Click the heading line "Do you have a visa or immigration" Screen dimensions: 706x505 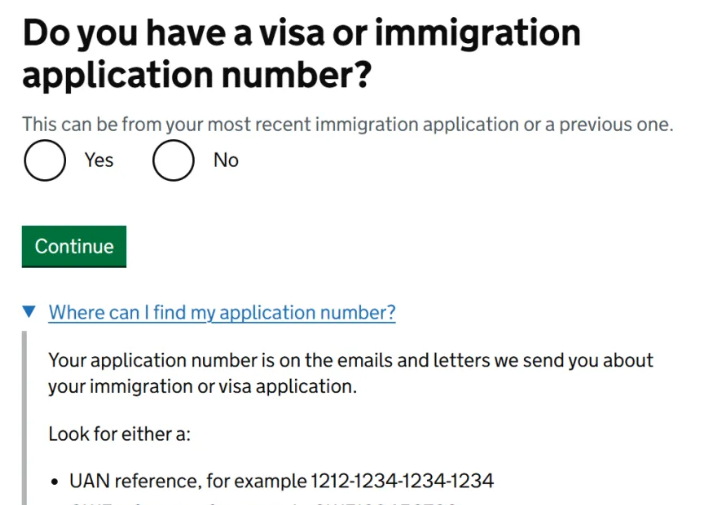301,33
